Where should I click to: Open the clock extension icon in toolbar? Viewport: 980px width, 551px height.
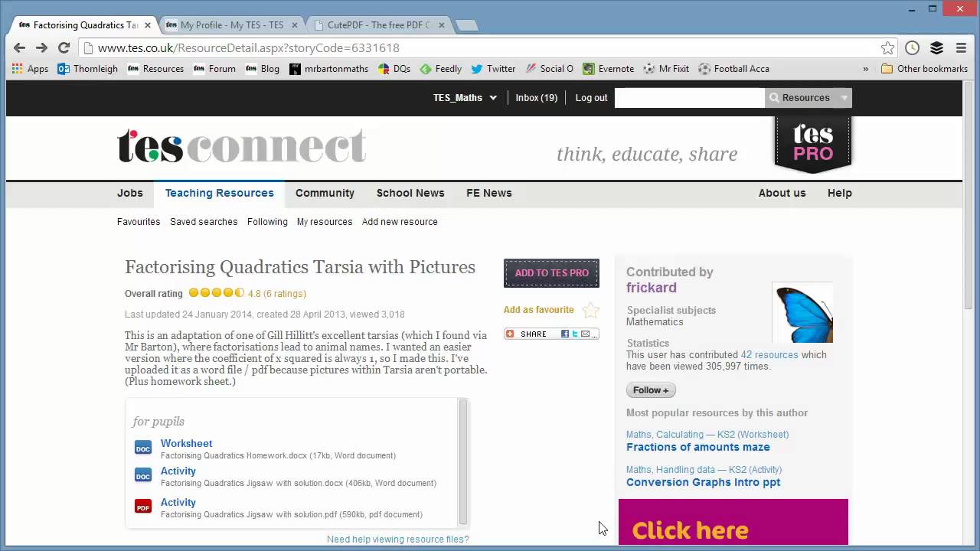pos(912,48)
